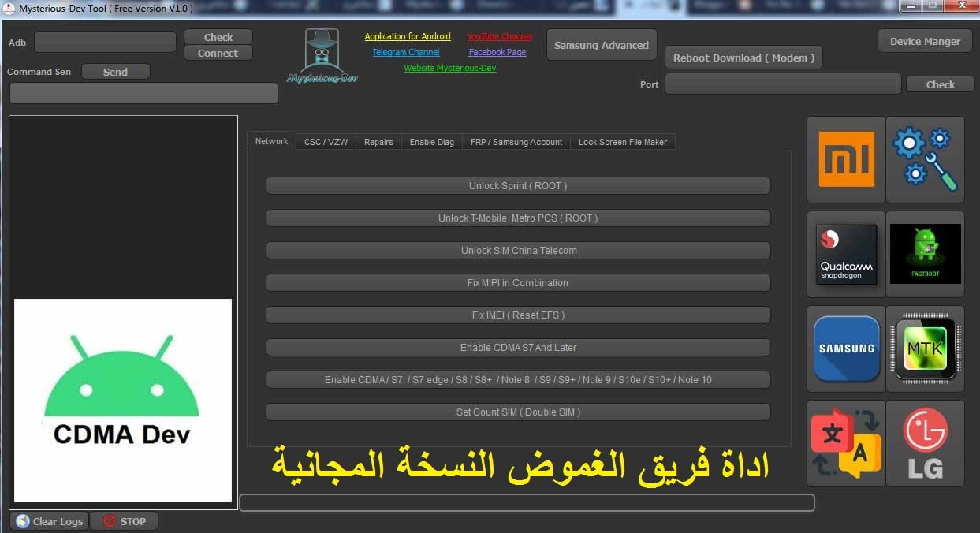Screen dimensions: 980x533
Task: Click Reboot Download ( Modem ) button
Action: (x=744, y=58)
